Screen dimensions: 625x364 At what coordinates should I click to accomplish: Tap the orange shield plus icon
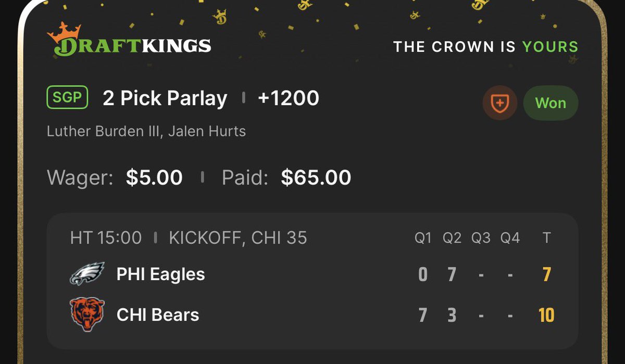[x=499, y=103]
